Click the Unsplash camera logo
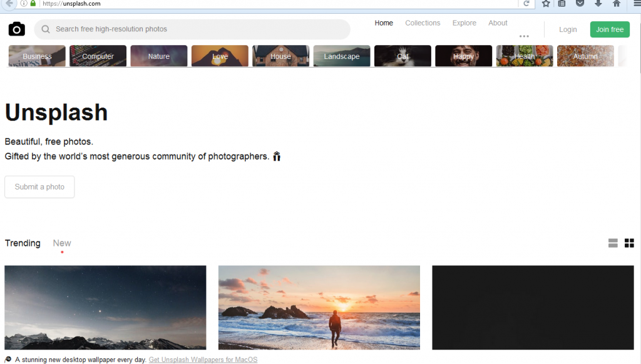This screenshot has width=641, height=364. [17, 29]
